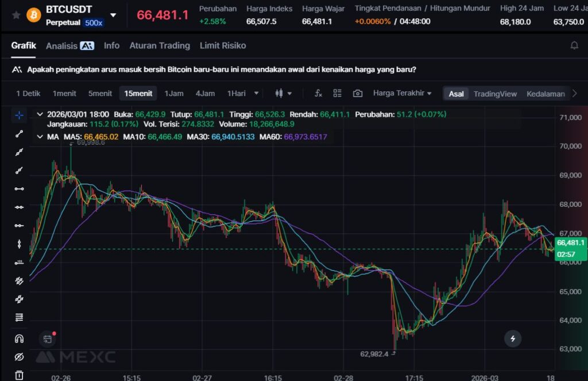This screenshot has height=381, width=588.
Task: Open the chart layout grid settings icon
Action: (x=338, y=93)
